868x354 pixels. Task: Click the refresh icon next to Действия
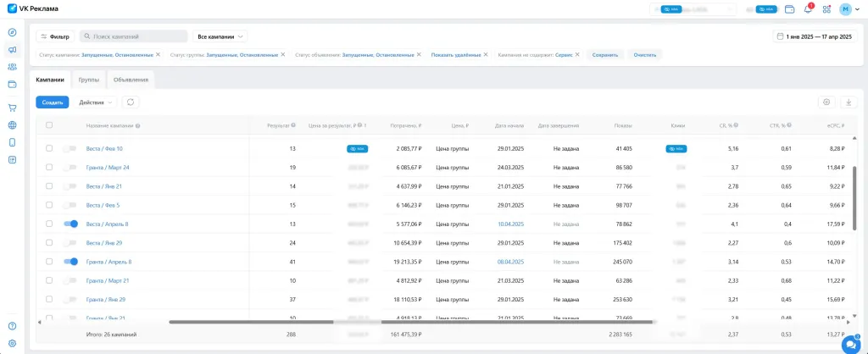[x=131, y=102]
